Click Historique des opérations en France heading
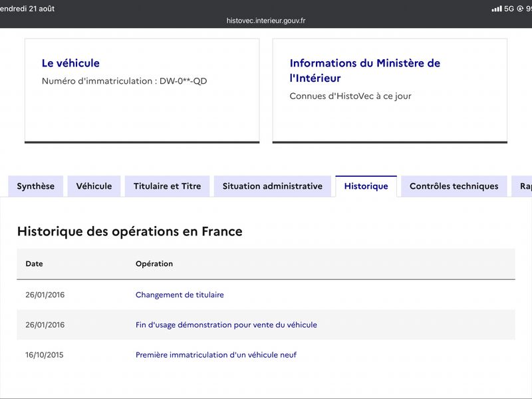Image resolution: width=532 pixels, height=399 pixels. click(x=130, y=231)
